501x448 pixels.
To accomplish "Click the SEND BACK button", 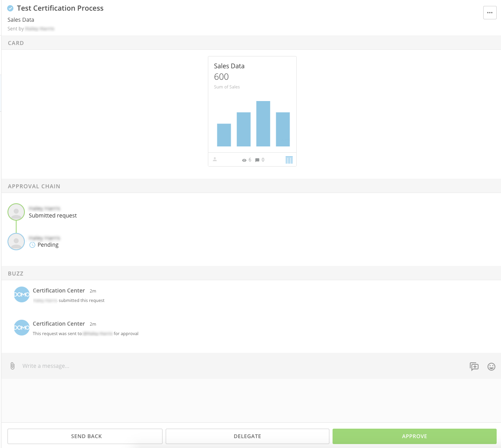I will (86, 436).
